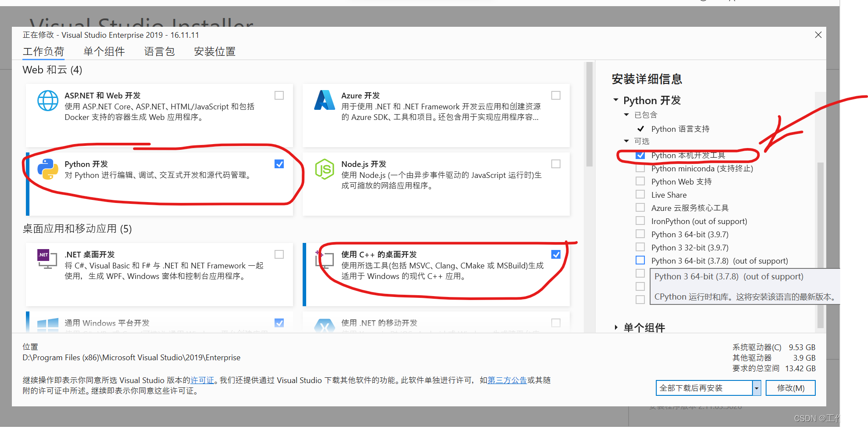Check IronPython (out of support) option
Image resolution: width=868 pixels, height=427 pixels.
[x=640, y=221]
